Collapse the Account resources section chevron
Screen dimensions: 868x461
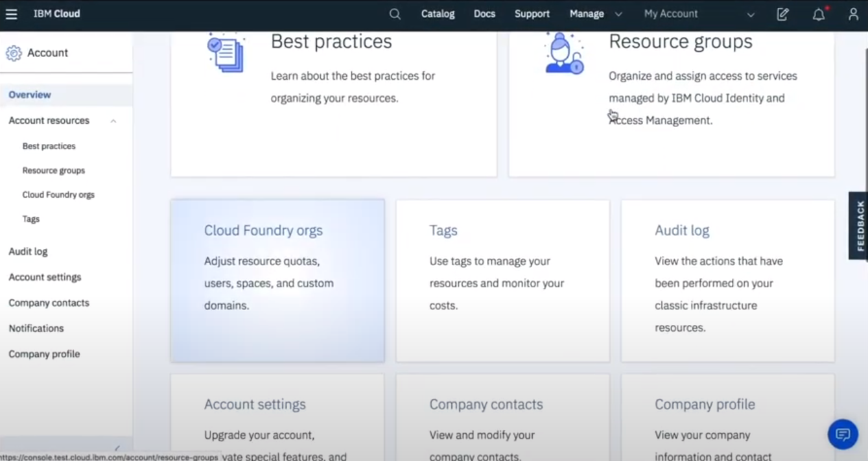click(113, 121)
